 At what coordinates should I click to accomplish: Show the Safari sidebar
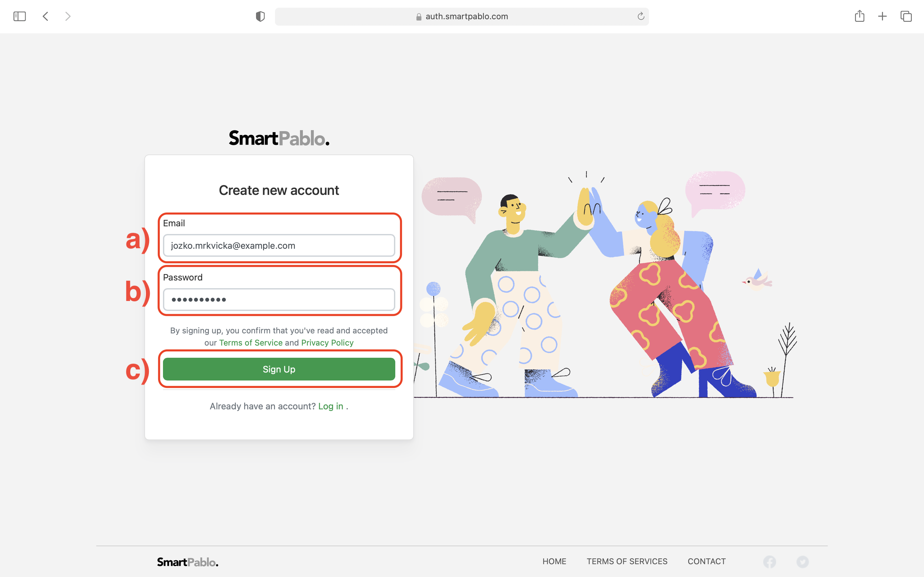(20, 16)
